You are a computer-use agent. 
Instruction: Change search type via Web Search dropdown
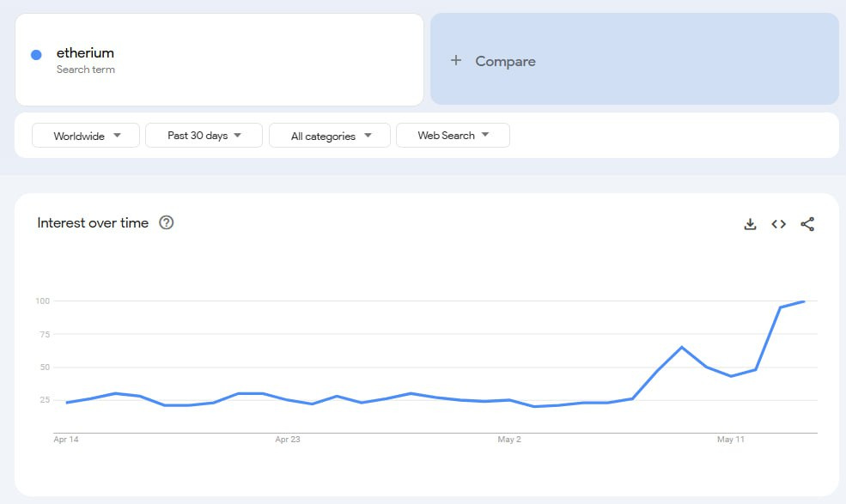453,135
